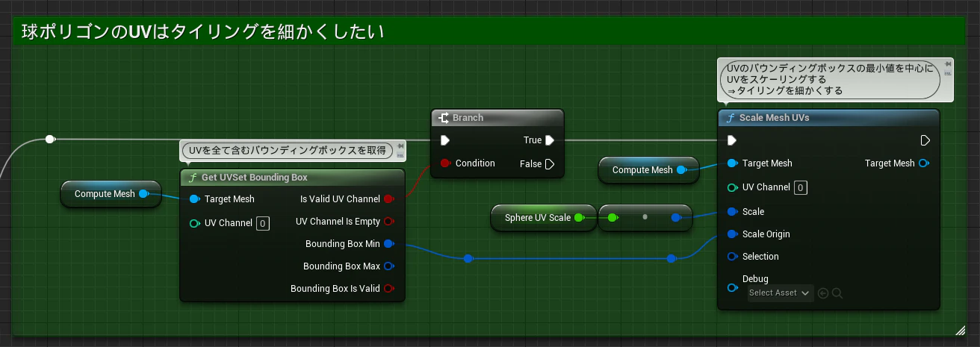980x347 pixels.
Task: Click the Branch node header
Action: (x=497, y=118)
